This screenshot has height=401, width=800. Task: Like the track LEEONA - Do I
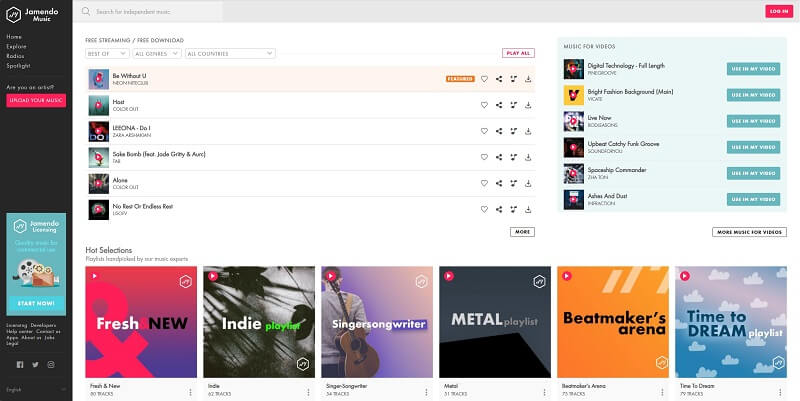(x=484, y=131)
